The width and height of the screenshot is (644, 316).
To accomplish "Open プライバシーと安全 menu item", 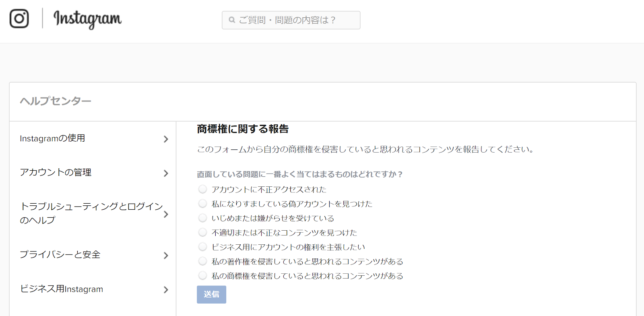I will (x=60, y=255).
